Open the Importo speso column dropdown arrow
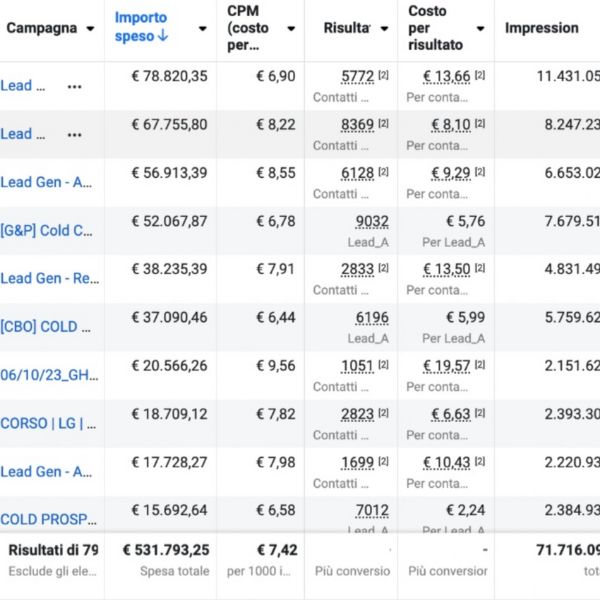Screen dimensions: 600x600 click(x=203, y=28)
